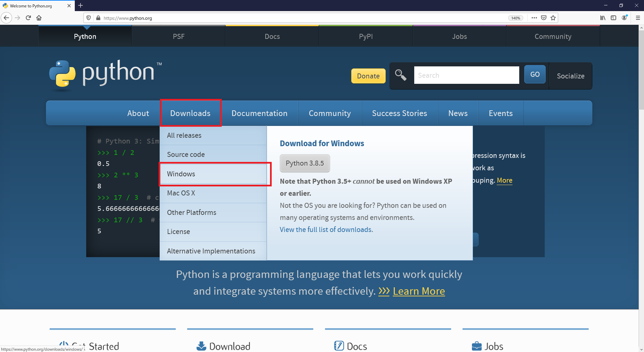Click the 140% zoom level indicator
Image resolution: width=644 pixels, height=352 pixels.
(x=516, y=18)
